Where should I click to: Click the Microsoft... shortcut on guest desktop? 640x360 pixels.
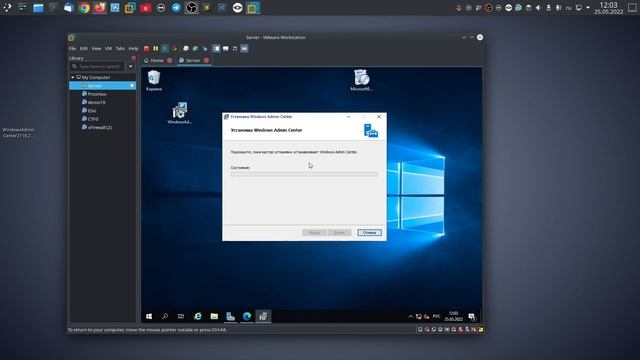tap(361, 80)
